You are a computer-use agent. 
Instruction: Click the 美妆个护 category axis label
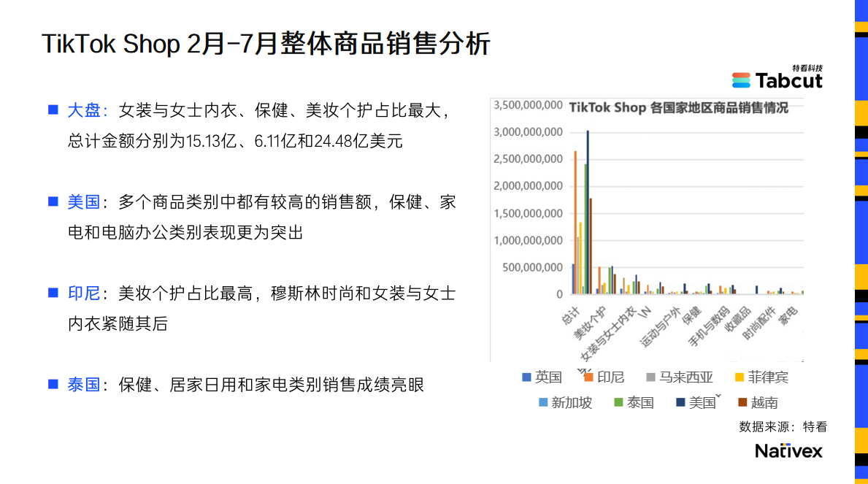pos(589,323)
